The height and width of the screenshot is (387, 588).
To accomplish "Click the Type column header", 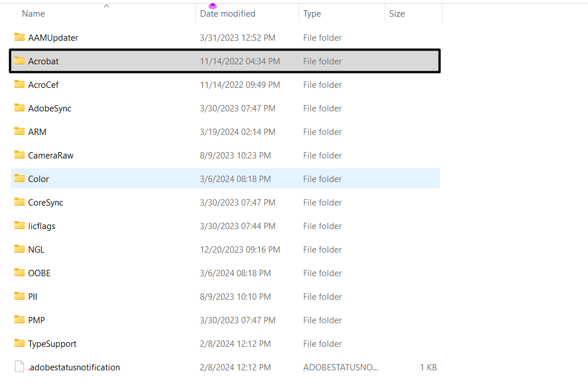I will tap(312, 14).
